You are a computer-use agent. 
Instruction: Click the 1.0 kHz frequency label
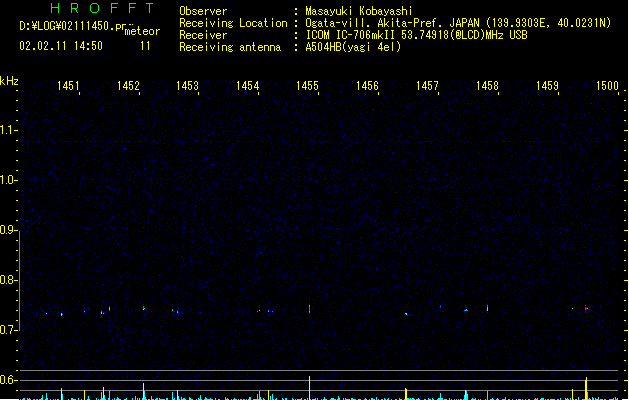coord(7,180)
